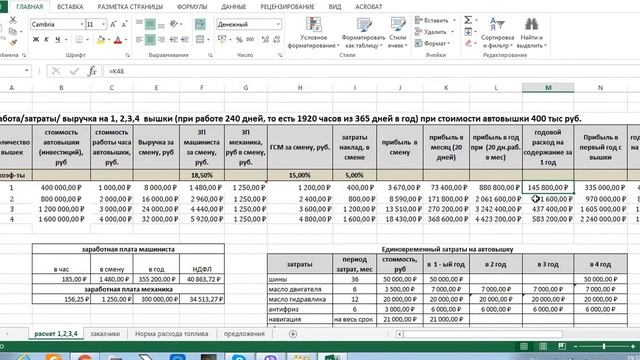
Task: Align text left
Action: pos(139,40)
